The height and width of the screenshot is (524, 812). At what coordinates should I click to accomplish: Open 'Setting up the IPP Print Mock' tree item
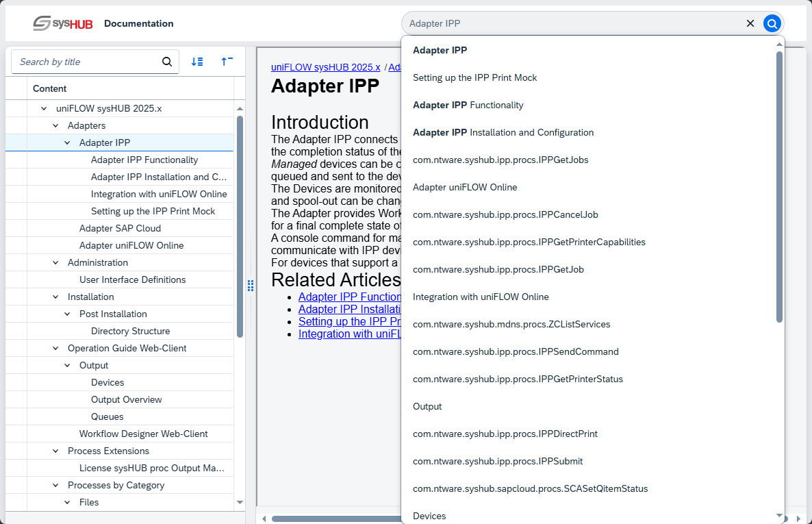point(153,211)
